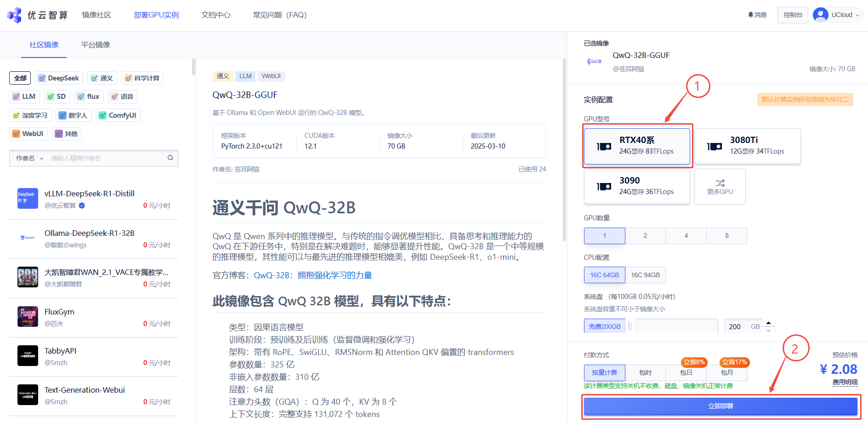Filter by the 通义 category tag

tap(102, 78)
